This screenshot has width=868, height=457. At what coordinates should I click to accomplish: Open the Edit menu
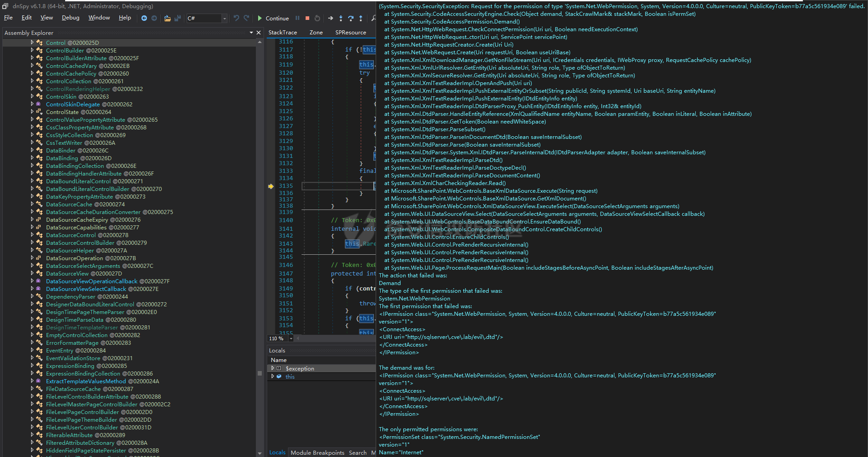click(x=27, y=18)
